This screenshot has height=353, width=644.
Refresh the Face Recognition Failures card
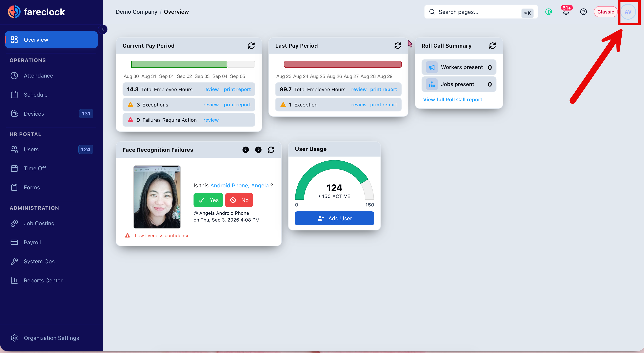coord(271,150)
